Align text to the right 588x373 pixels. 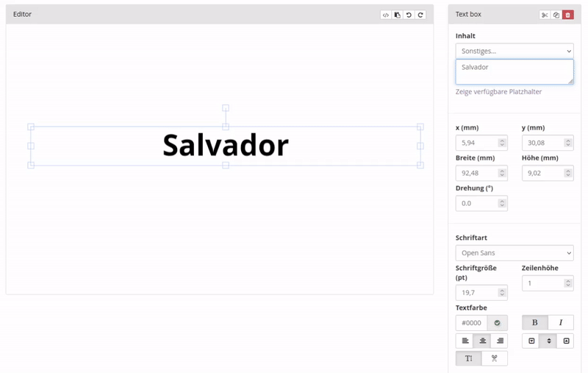pos(500,341)
